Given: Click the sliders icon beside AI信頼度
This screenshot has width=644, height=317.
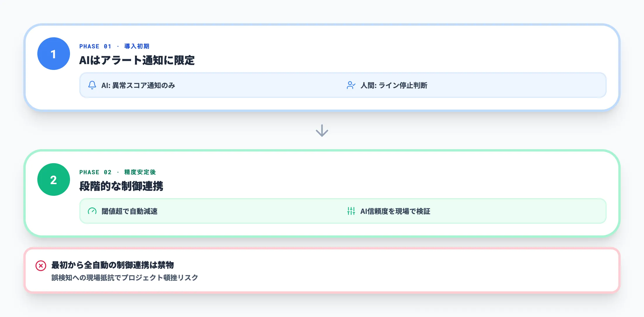Looking at the screenshot, I should coord(351,211).
